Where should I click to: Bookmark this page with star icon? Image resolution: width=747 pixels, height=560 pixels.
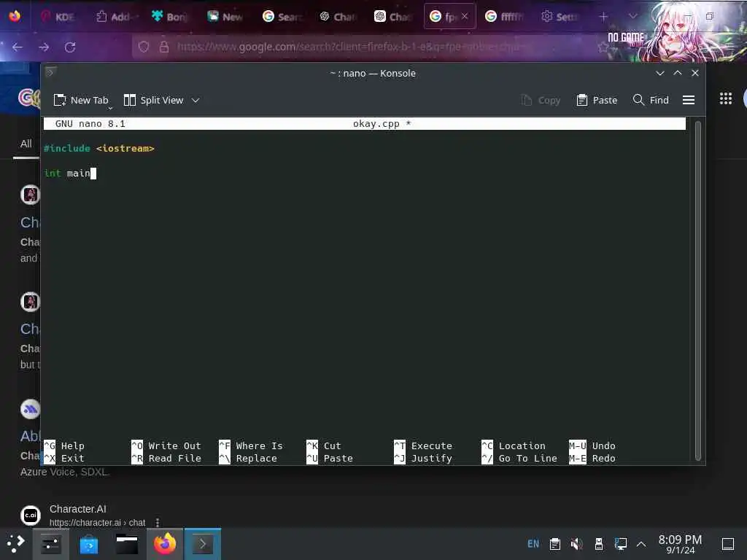coord(603,47)
